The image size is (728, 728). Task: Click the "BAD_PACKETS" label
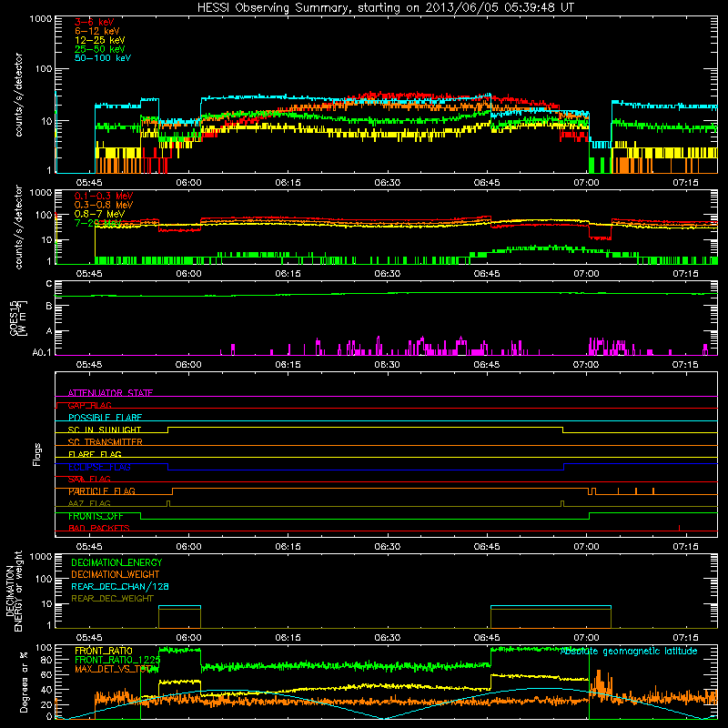point(99,529)
